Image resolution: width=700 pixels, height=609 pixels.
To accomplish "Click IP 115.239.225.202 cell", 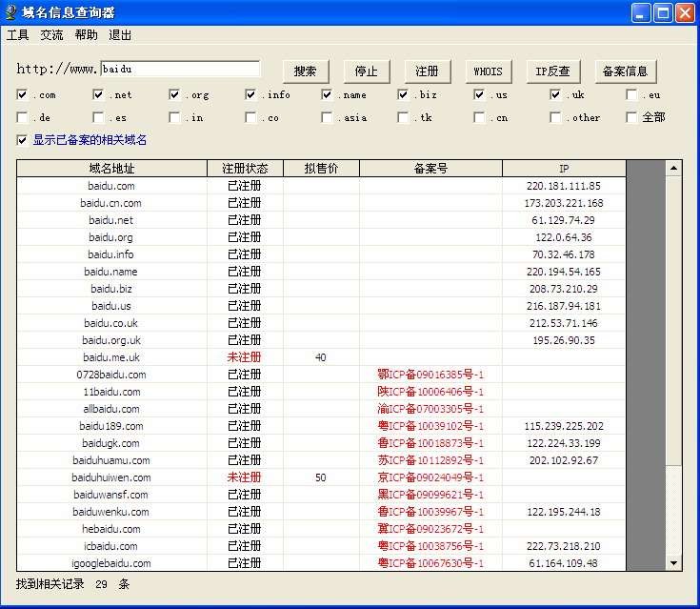I will coord(564,426).
